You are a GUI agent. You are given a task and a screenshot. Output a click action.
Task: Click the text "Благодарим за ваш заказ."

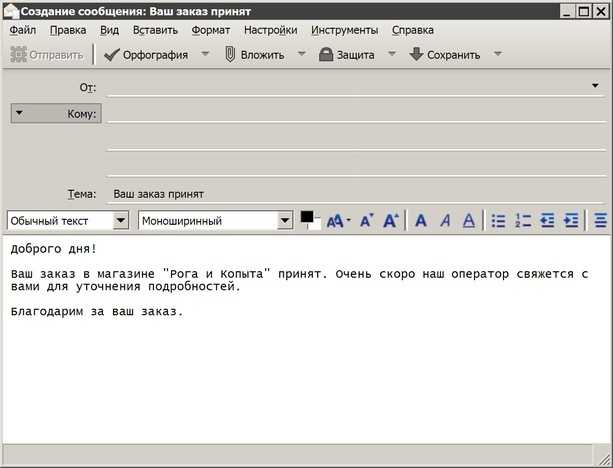pyautogui.click(x=97, y=312)
